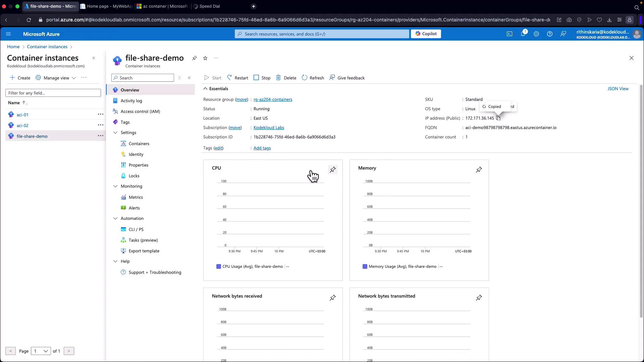
Task: Add file-share-demo to favorites star
Action: 205,58
